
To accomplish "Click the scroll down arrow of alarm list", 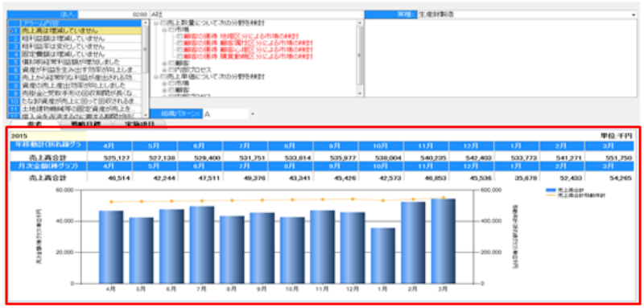I will (146, 115).
